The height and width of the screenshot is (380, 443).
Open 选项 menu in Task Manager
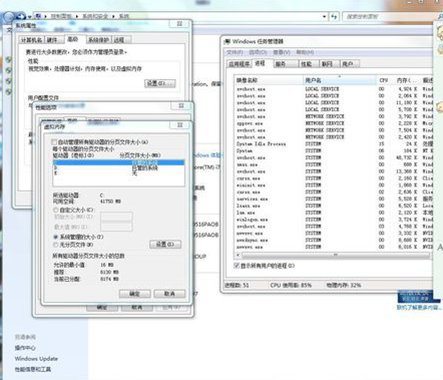(258, 52)
